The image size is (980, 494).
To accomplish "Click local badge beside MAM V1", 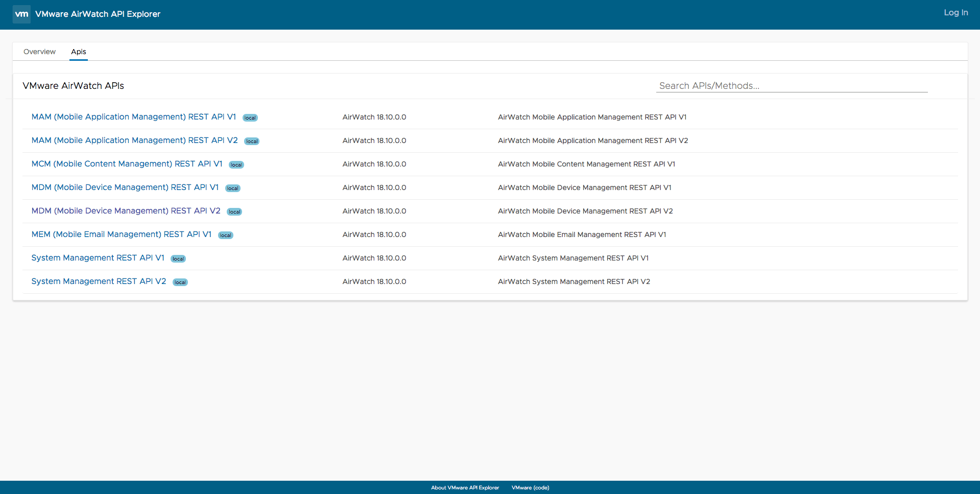I will (250, 118).
